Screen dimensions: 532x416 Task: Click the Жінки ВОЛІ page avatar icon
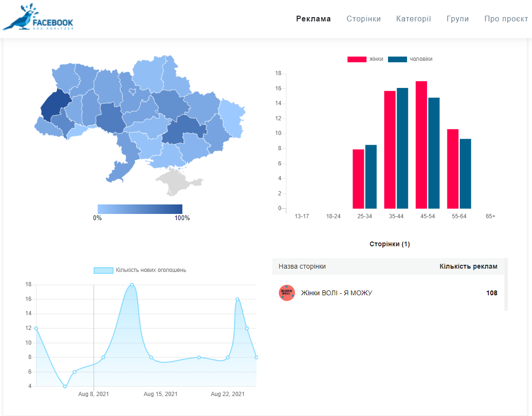[287, 293]
